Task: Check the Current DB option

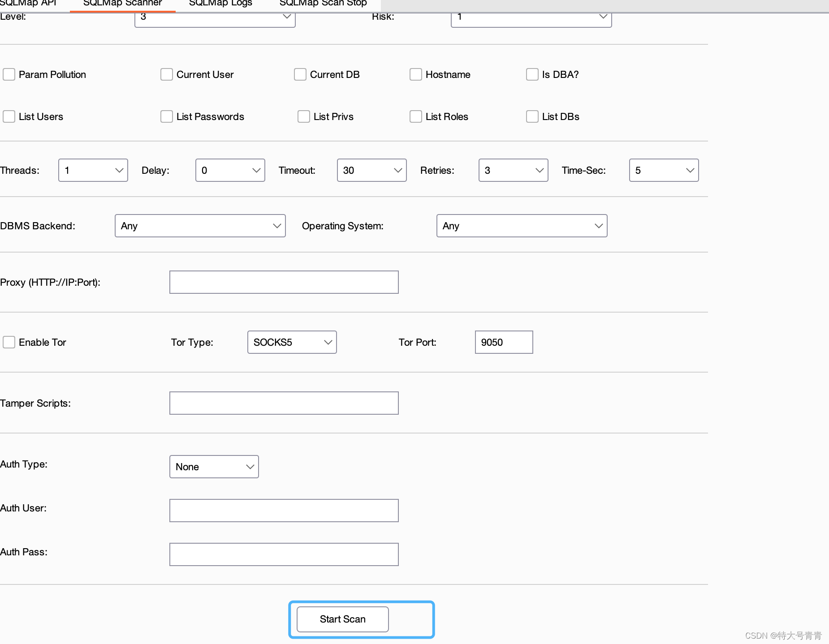Action: [300, 74]
